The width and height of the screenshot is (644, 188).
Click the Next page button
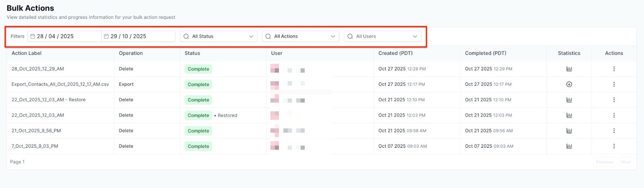626,162
